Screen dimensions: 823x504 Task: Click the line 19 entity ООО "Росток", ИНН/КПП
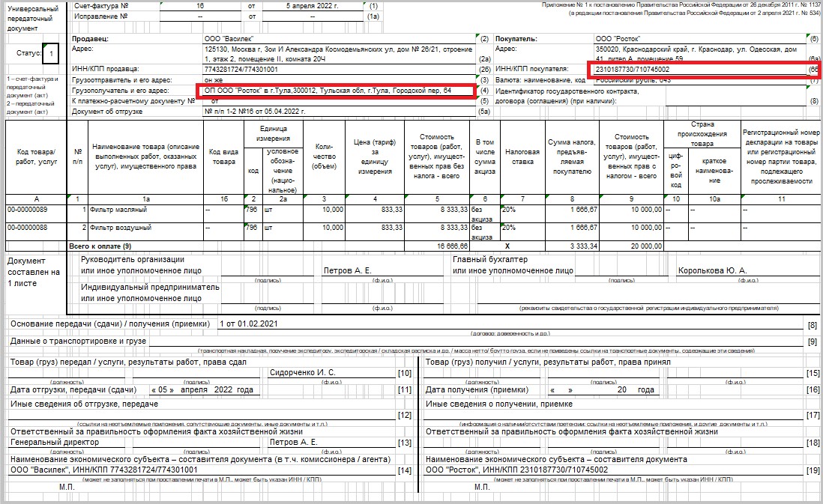point(517,470)
